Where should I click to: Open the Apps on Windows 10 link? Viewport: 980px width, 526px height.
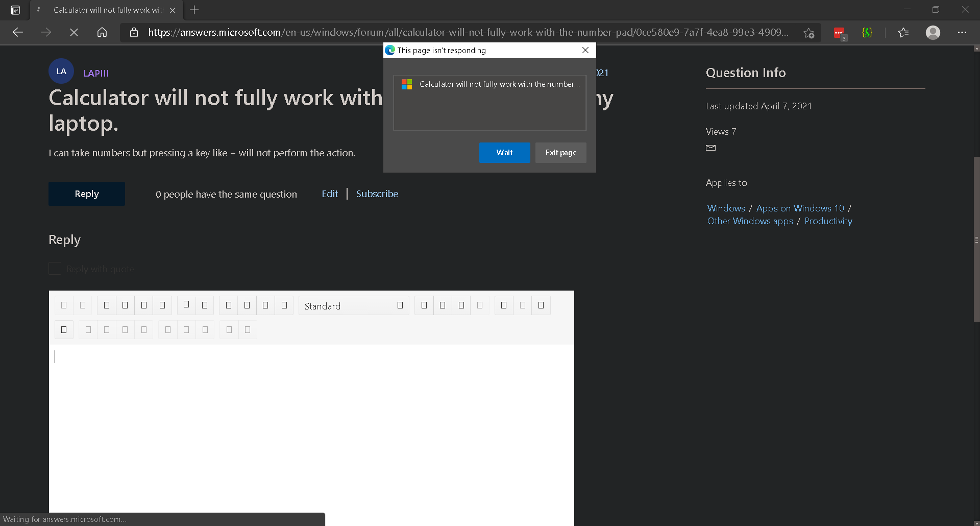point(800,208)
